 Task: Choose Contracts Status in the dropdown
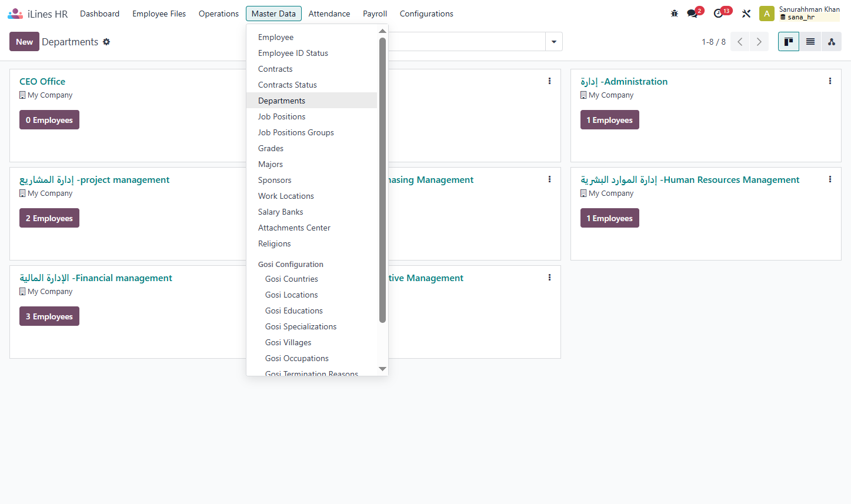click(312, 85)
